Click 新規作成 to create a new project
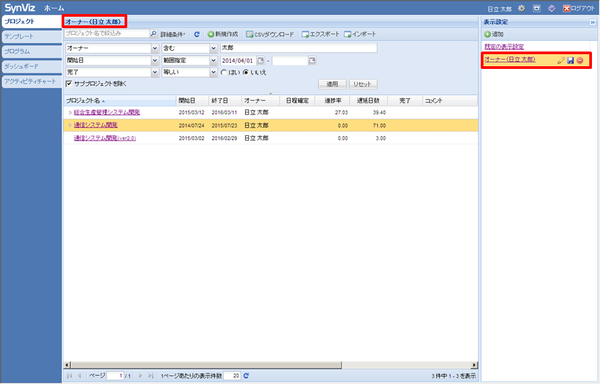The width and height of the screenshot is (600, 384). tap(223, 34)
